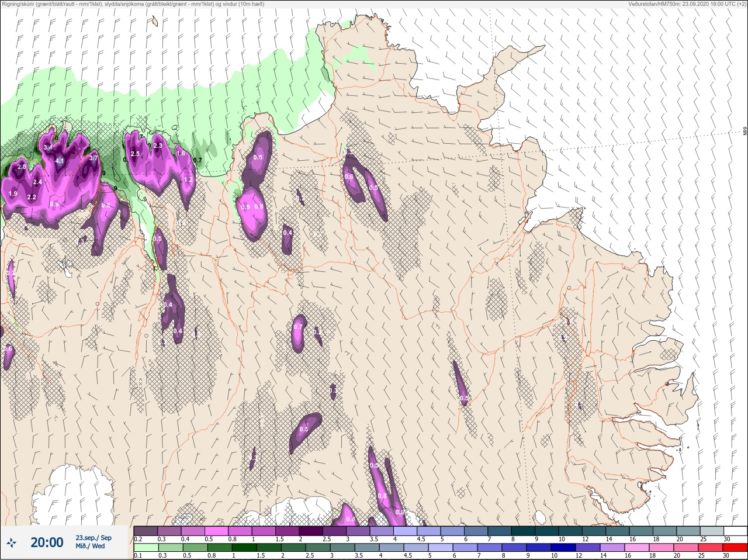Select upper legend swatch starting at 1
Screen dimensions: 748x560
point(264,531)
